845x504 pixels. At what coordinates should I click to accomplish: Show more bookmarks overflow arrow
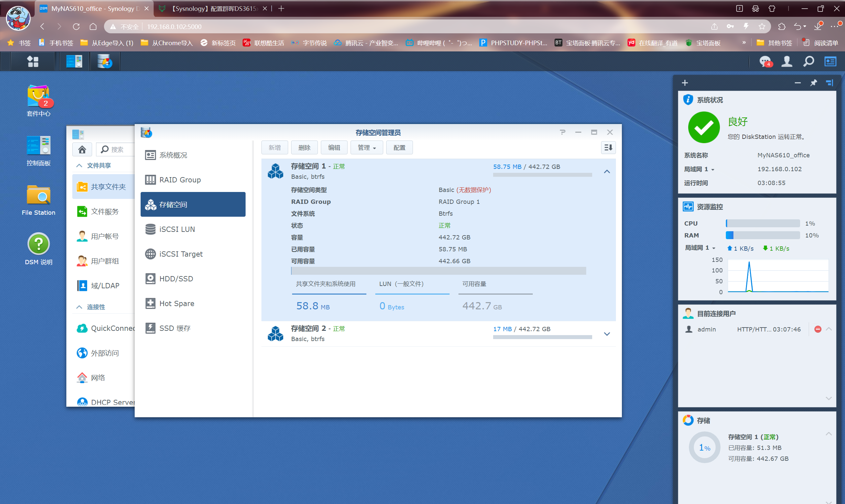[x=744, y=43]
